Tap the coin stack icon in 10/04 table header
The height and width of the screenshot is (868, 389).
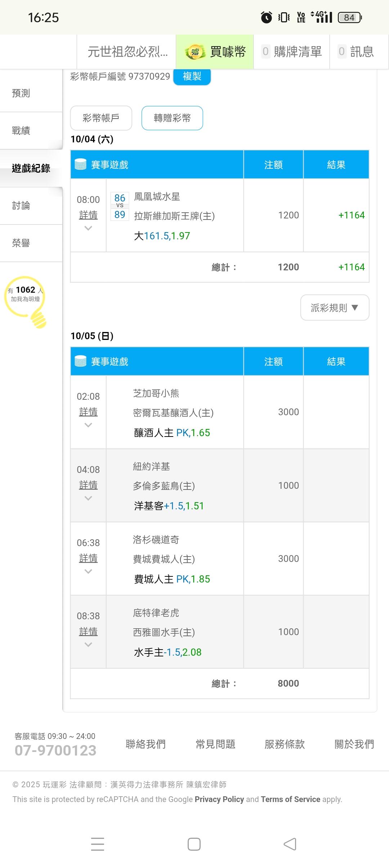coord(80,165)
